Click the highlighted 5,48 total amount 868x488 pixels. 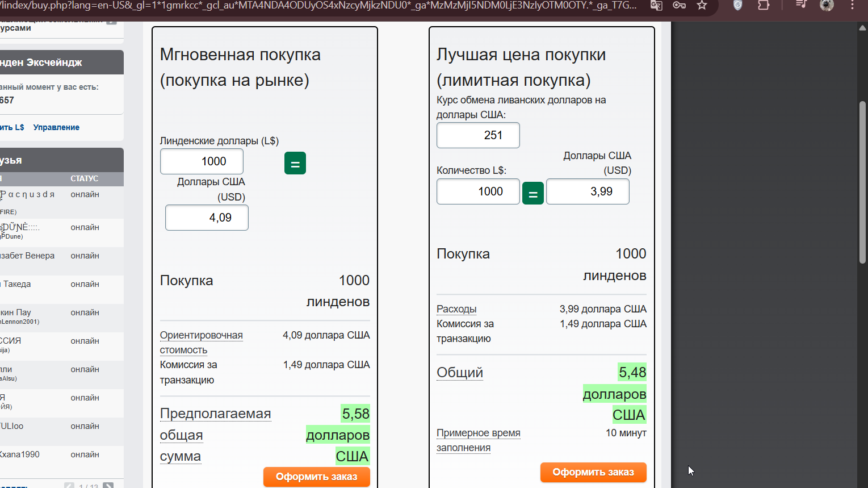coord(632,373)
